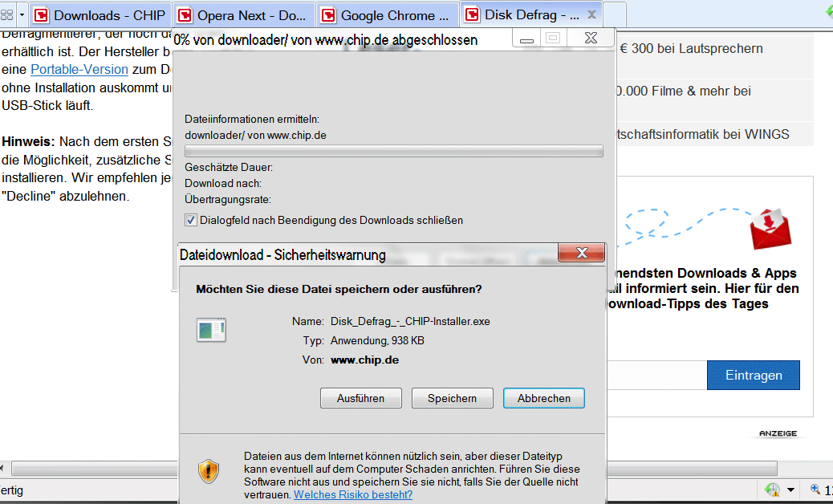Click the Ausführen button
The image size is (833, 504).
pos(360,398)
